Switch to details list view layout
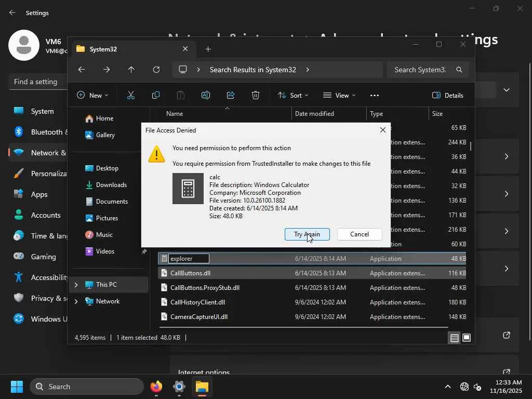This screenshot has height=399, width=532. click(x=454, y=338)
